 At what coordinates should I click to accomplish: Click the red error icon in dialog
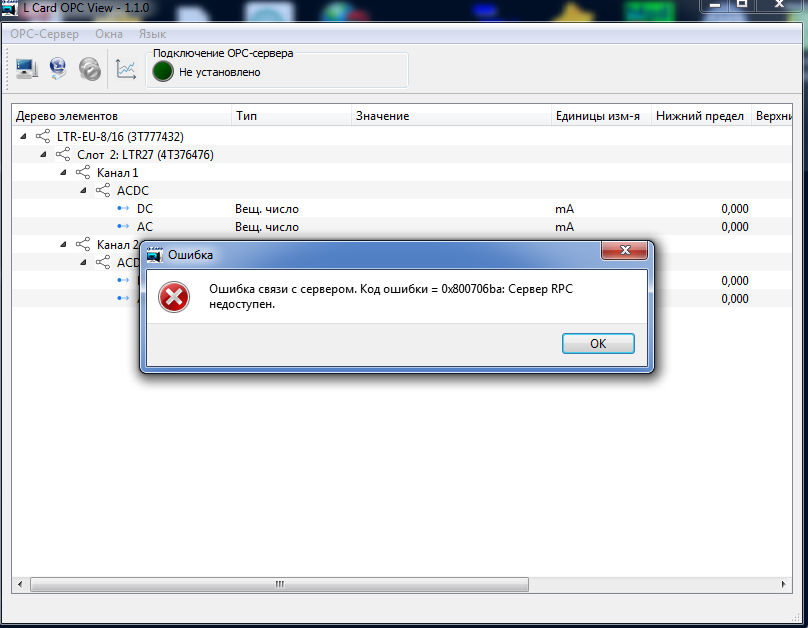pyautogui.click(x=174, y=297)
